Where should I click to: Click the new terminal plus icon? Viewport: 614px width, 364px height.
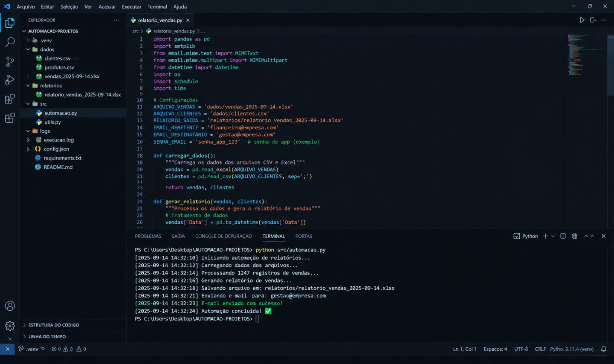[x=545, y=236]
